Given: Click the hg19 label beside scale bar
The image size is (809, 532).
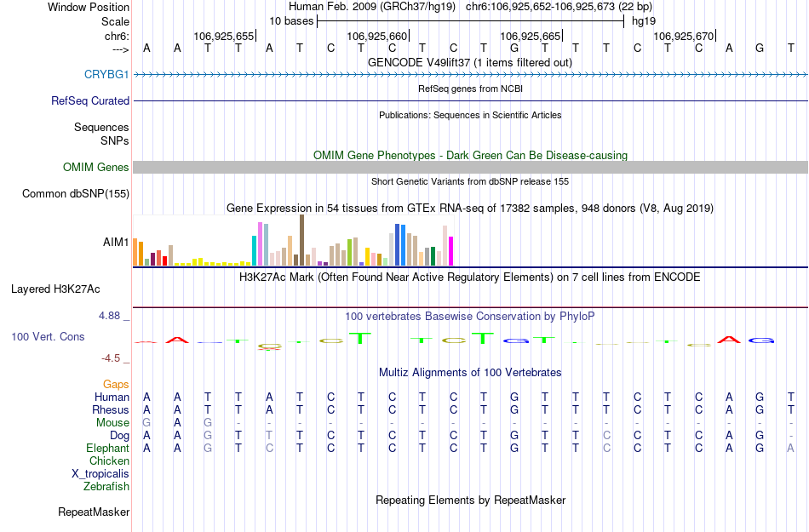Looking at the screenshot, I should tap(644, 21).
